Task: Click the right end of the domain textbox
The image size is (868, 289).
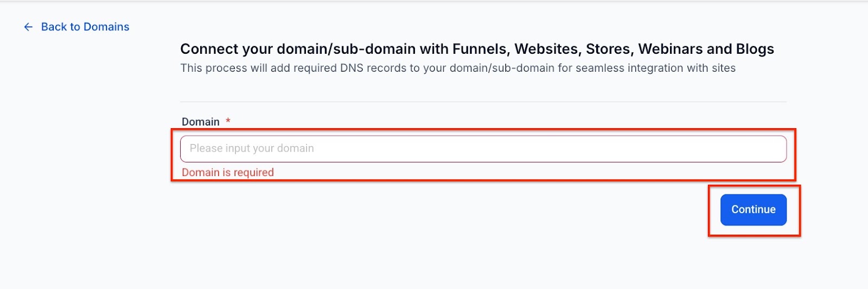Action: click(770, 149)
